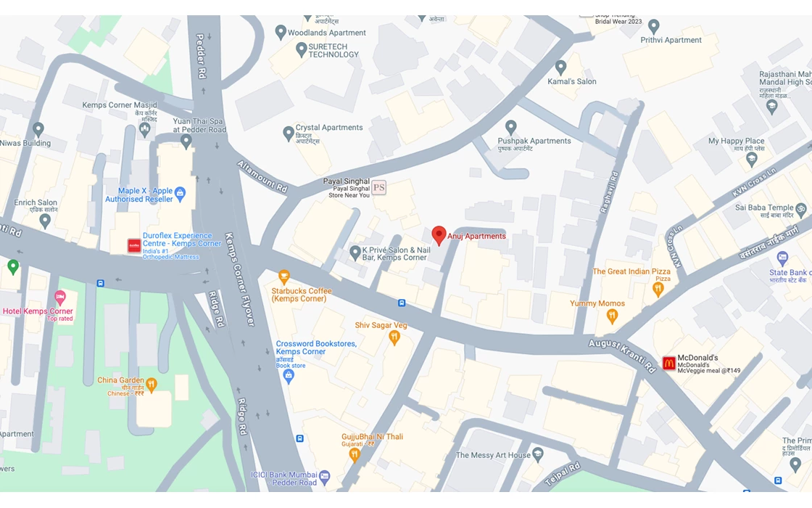
Task: Click the Maple X Apple Reseller pin
Action: [180, 194]
